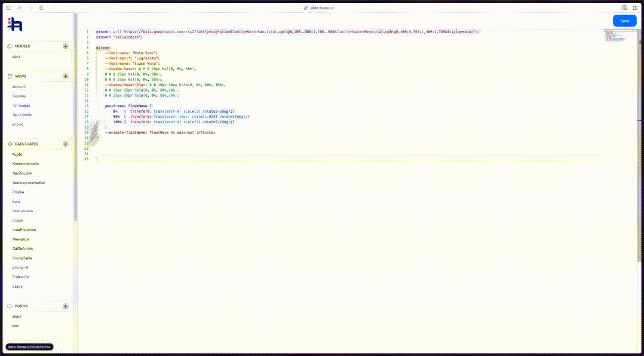The height and width of the screenshot is (356, 644).
Task: Click the link icon beside data.husar.ai address
Action: click(306, 8)
